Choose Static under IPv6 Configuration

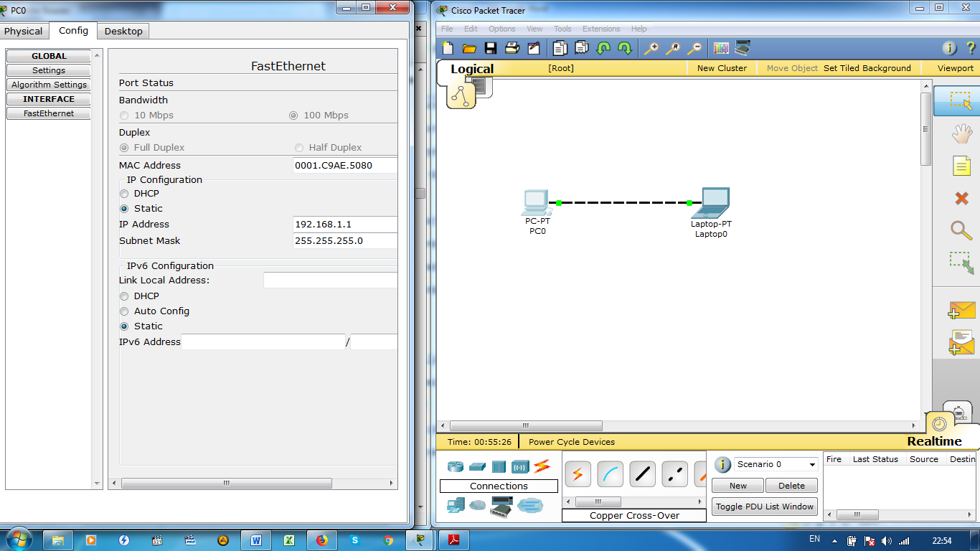coord(125,326)
